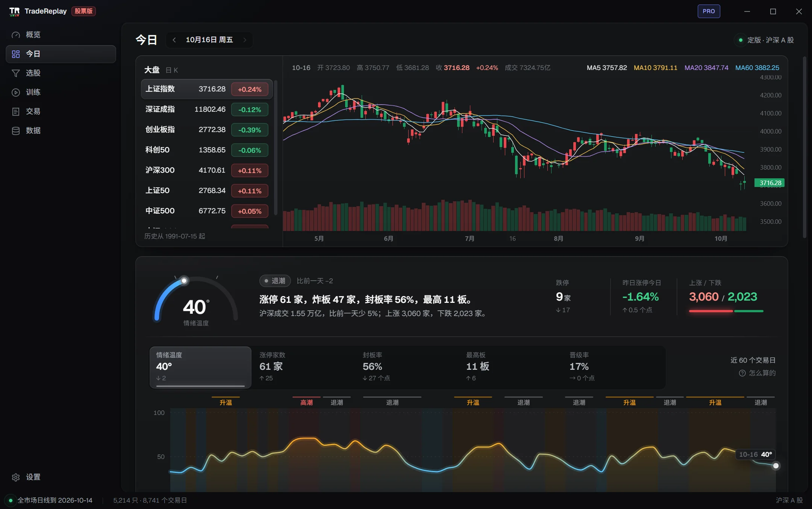Viewport: 812px width, 509px height.
Task: Select 沪深300 index row
Action: coord(207,170)
